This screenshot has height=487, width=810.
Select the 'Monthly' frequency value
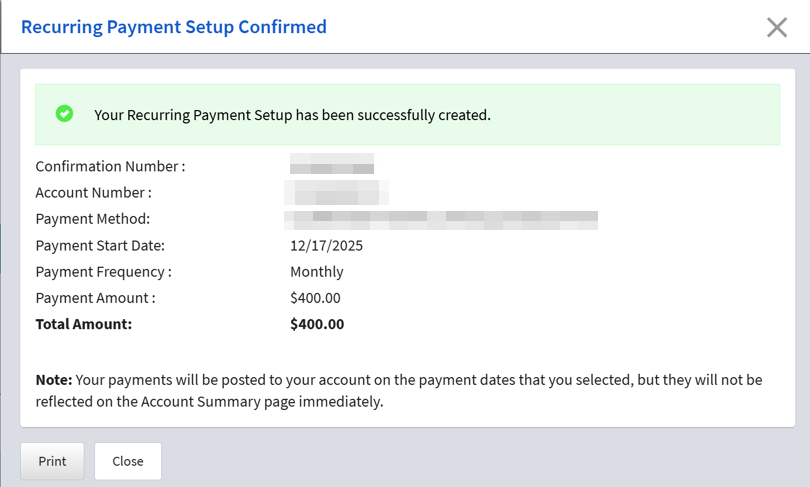coord(317,271)
